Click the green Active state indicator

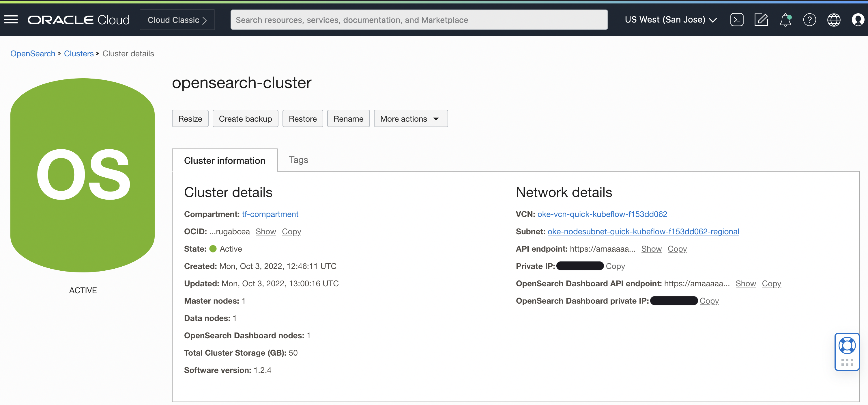(213, 248)
